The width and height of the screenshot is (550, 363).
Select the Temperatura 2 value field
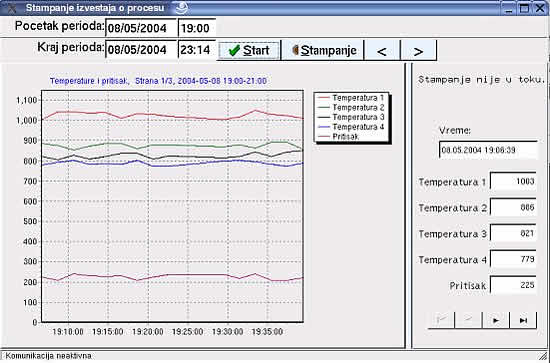click(x=513, y=207)
